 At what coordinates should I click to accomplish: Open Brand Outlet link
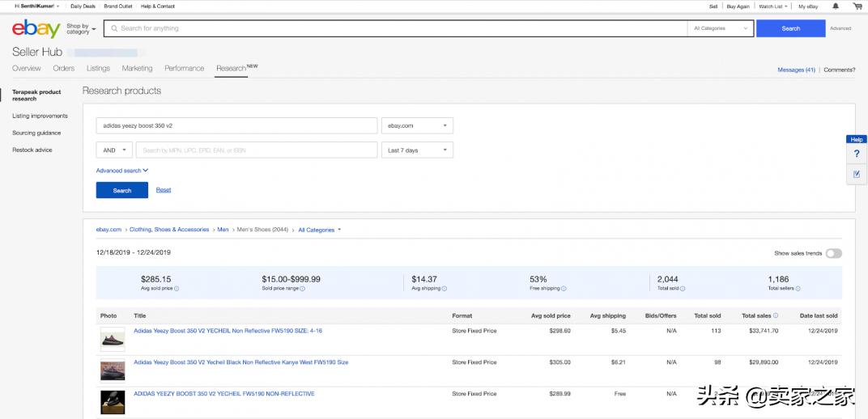(x=118, y=6)
